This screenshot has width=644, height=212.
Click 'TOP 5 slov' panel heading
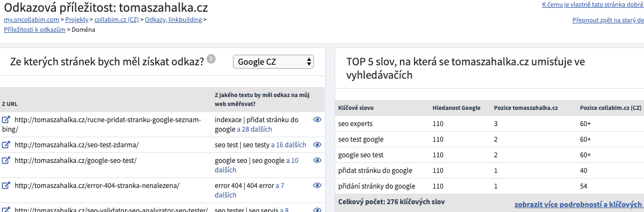[466, 68]
